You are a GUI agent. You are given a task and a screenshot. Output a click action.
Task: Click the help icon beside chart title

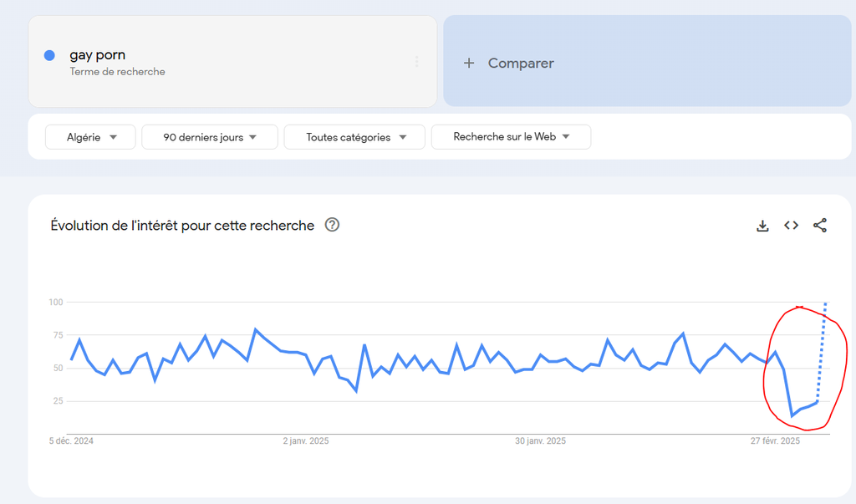click(332, 225)
